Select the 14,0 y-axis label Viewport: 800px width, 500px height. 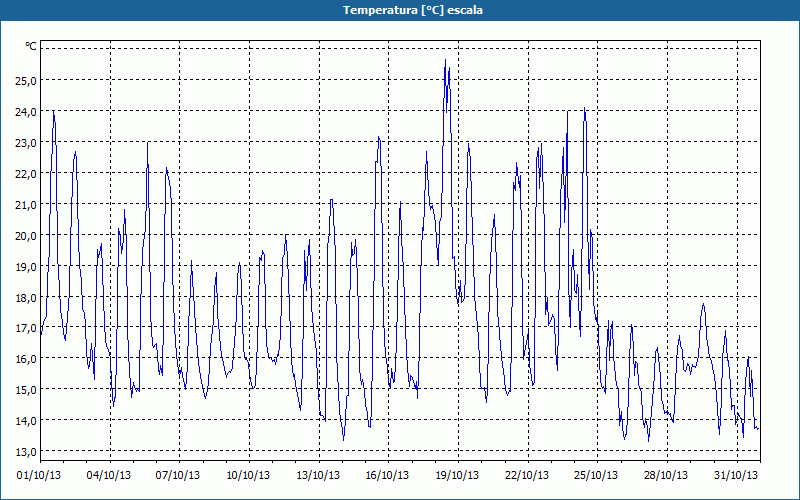[27, 421]
